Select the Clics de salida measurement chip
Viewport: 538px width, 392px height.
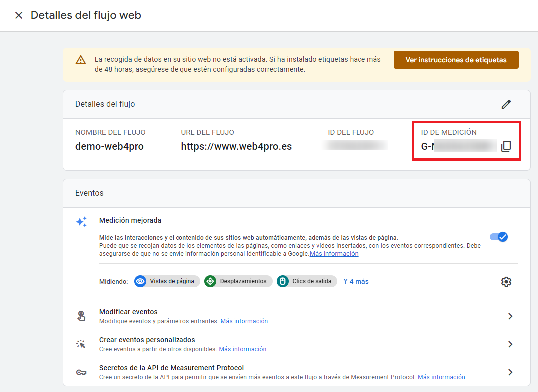(x=308, y=281)
